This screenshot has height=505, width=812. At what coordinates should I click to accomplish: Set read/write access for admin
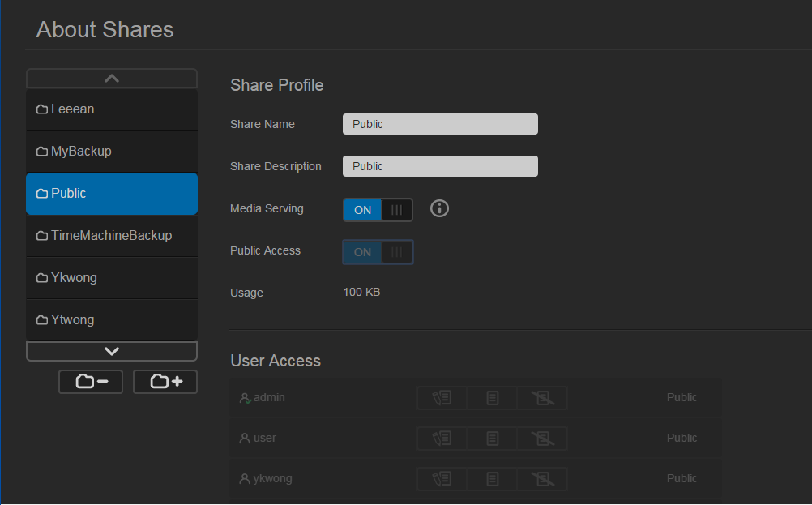pyautogui.click(x=442, y=398)
